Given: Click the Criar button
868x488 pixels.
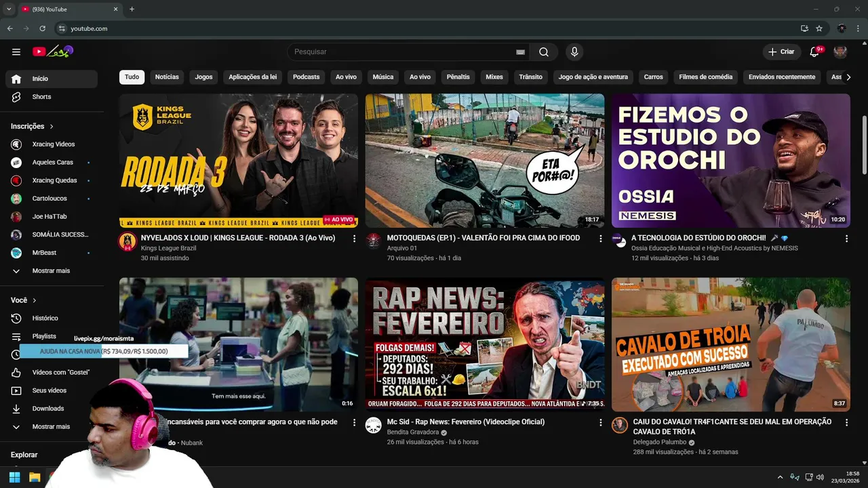Looking at the screenshot, I should [x=781, y=52].
